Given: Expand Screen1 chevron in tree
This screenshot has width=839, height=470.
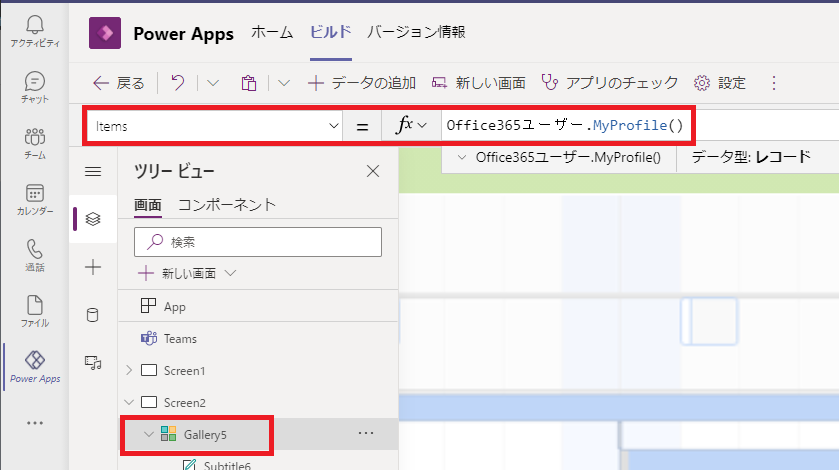Looking at the screenshot, I should (x=129, y=370).
